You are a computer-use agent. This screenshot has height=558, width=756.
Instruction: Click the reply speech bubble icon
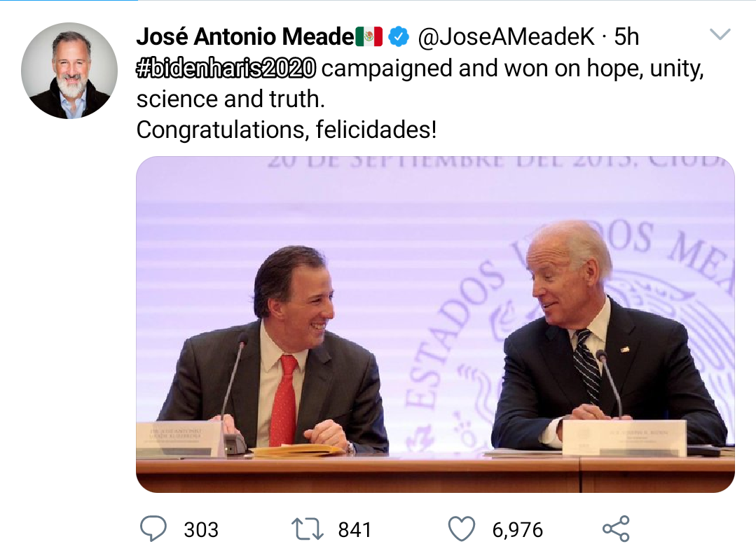[x=153, y=529]
